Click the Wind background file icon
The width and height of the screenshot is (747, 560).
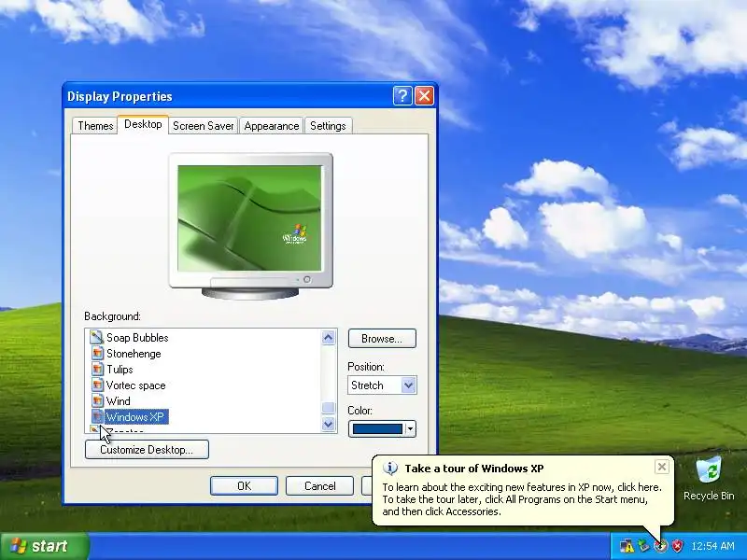coord(97,401)
